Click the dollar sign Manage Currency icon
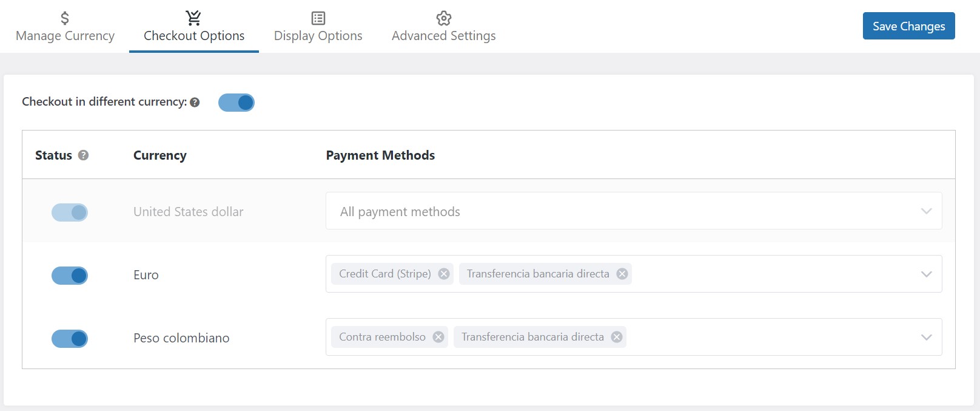This screenshot has width=980, height=411. [x=65, y=18]
